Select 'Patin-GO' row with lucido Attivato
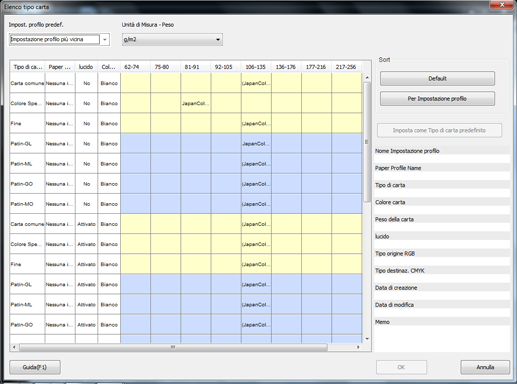Screen dimensions: 517x384 (x=186, y=325)
